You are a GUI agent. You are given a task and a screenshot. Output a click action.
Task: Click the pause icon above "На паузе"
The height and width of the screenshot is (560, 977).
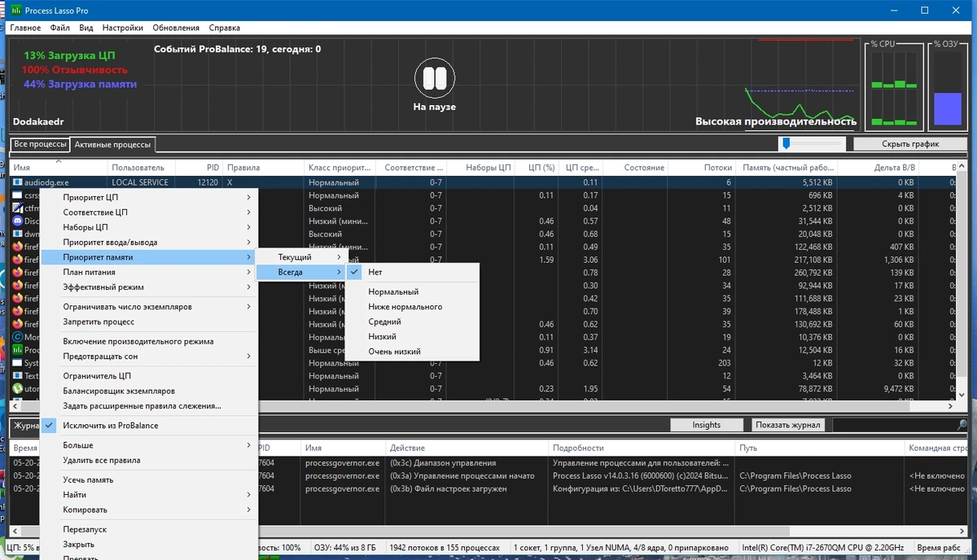coord(430,79)
